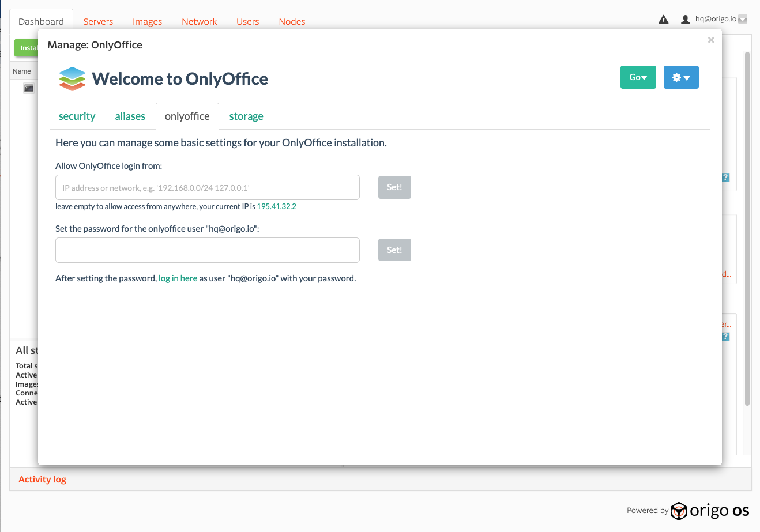The height and width of the screenshot is (532, 760).
Task: Follow the "log in here" link
Action: click(178, 278)
